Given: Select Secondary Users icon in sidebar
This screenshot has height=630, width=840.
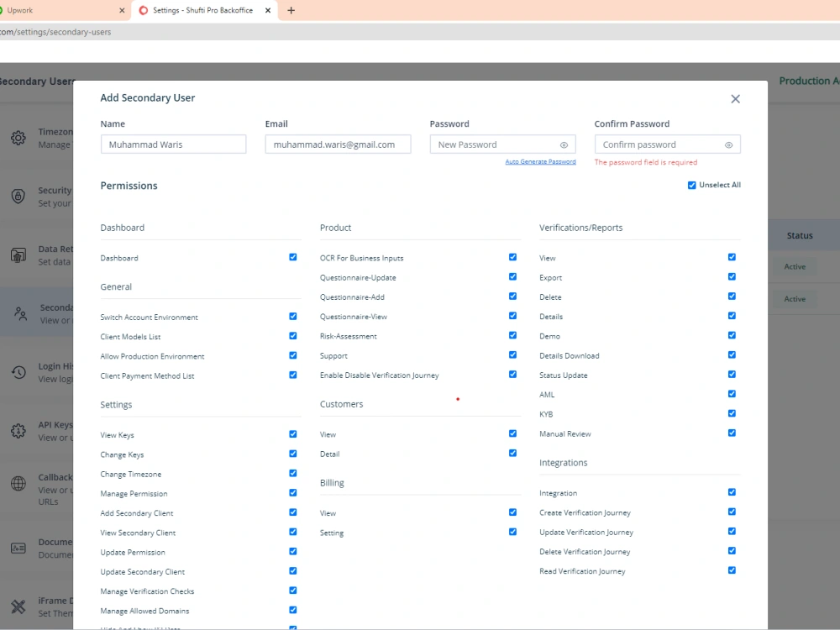Looking at the screenshot, I should [20, 313].
